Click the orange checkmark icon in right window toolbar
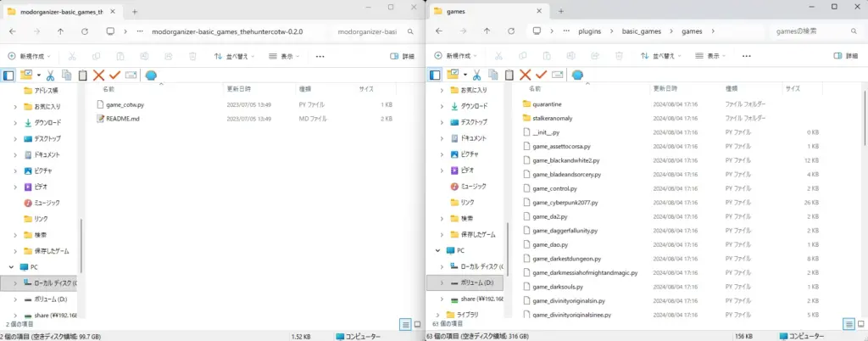 tap(542, 75)
